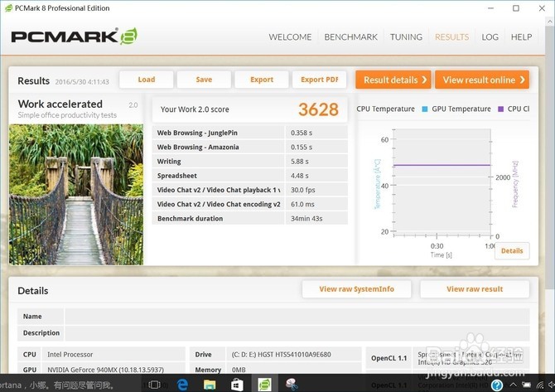Viewport: 555px width, 392px height.
Task: Click the PCMark title bar app icon
Action: point(8,8)
